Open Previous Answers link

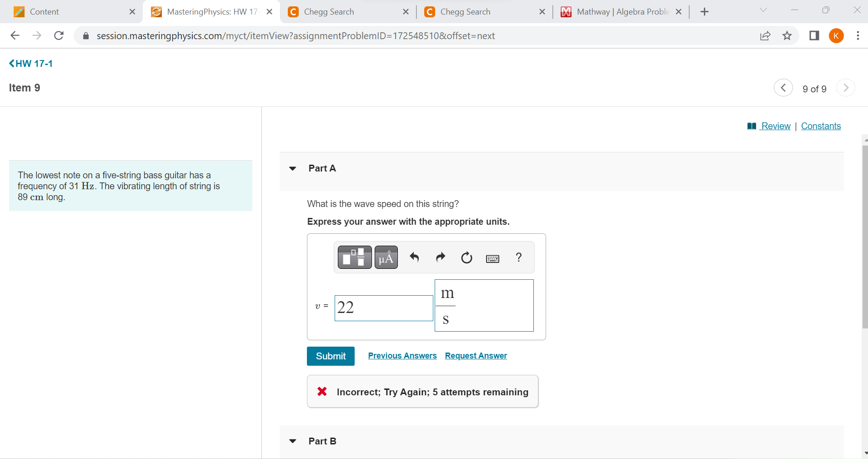402,356
